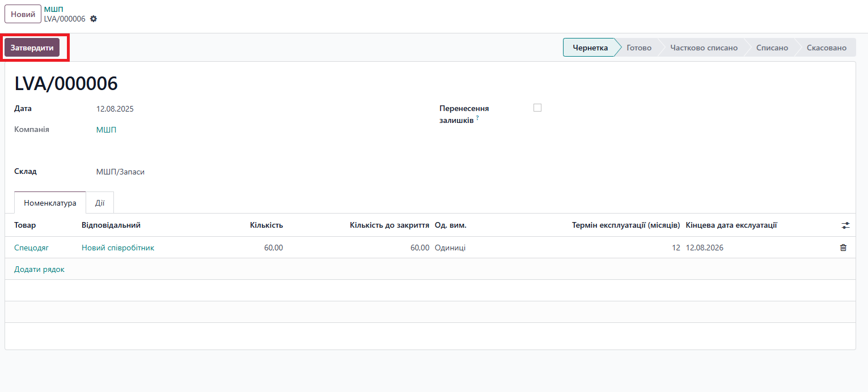The height and width of the screenshot is (392, 868).
Task: Open column settings adjust icon in table header
Action: [845, 225]
